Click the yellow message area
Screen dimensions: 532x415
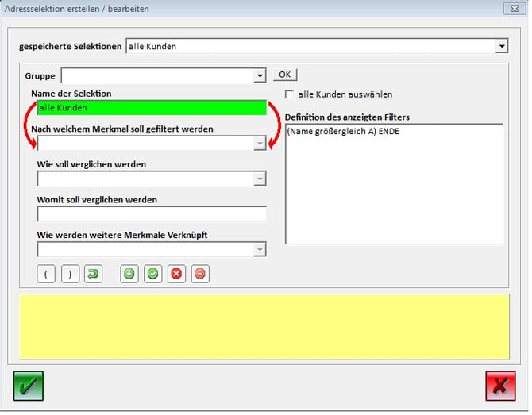click(264, 327)
